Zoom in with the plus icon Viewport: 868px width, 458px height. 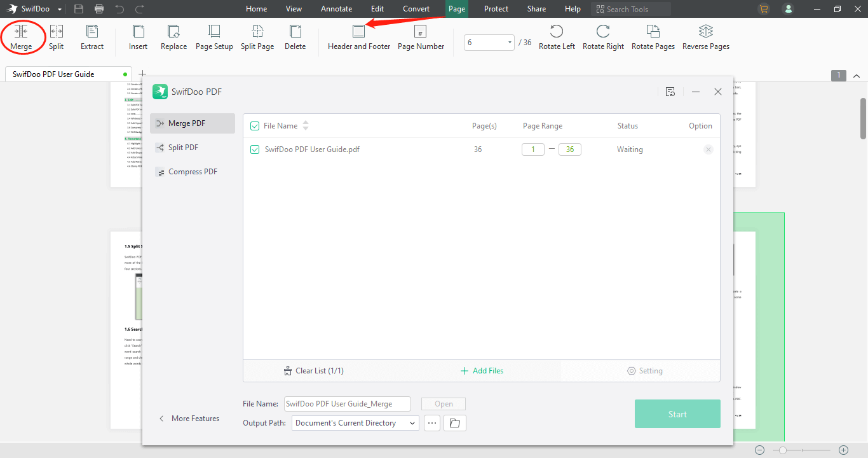click(843, 450)
